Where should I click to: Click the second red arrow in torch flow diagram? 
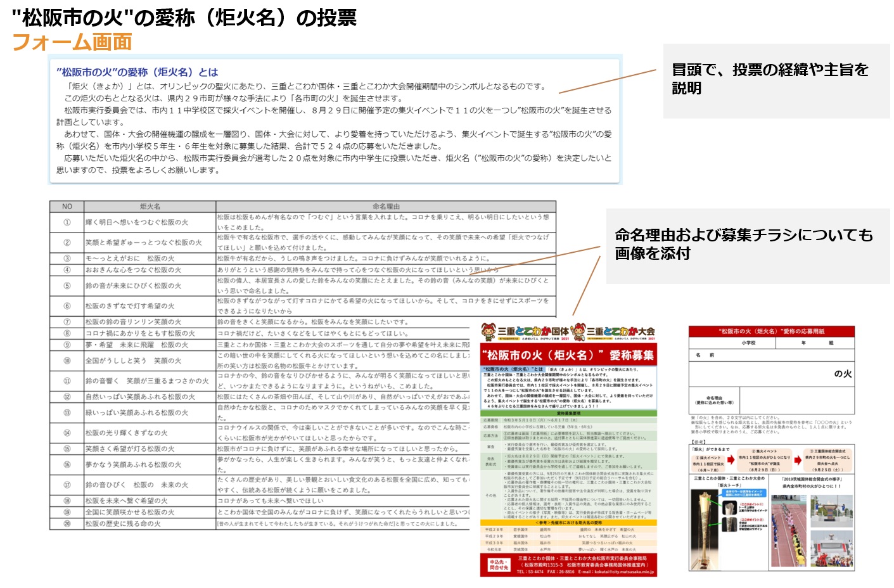(x=798, y=459)
